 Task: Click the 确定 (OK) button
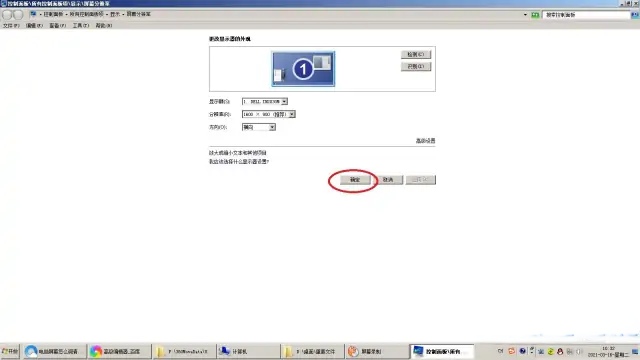click(355, 180)
